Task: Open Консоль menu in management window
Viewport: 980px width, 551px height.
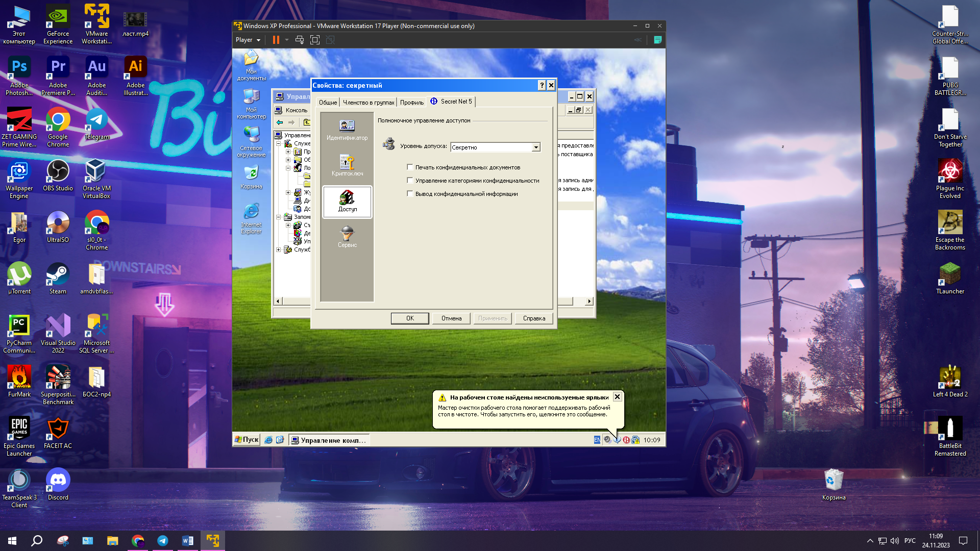Action: coord(297,110)
